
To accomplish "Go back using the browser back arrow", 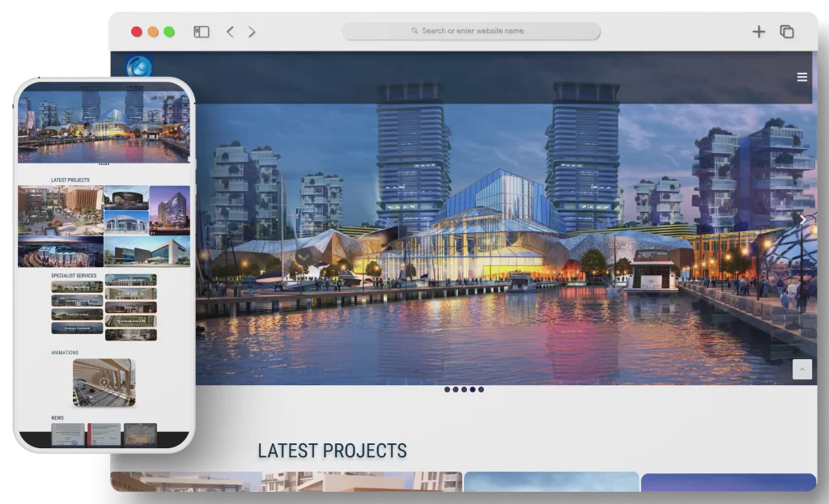I will point(230,32).
